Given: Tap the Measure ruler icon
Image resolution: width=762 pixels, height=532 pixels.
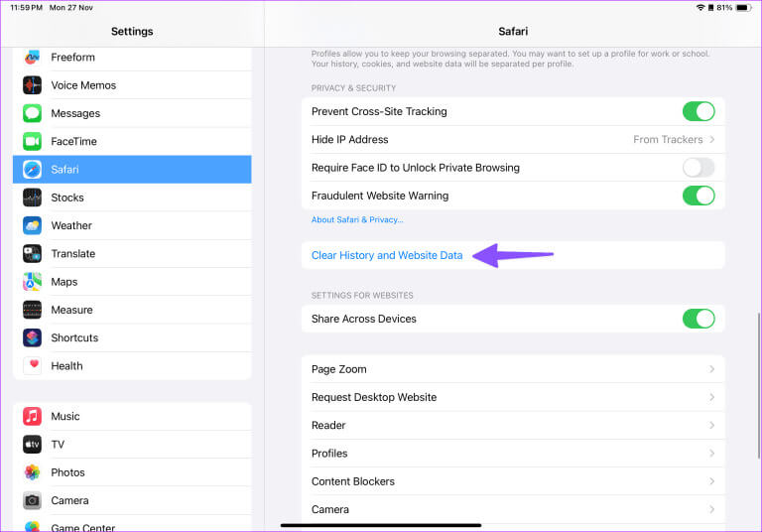Looking at the screenshot, I should 32,310.
